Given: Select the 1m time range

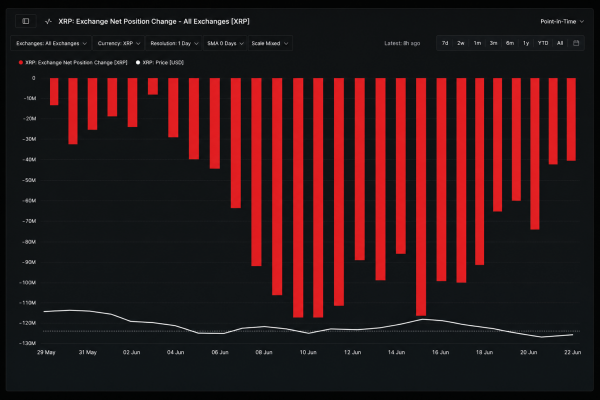Looking at the screenshot, I should click(477, 43).
